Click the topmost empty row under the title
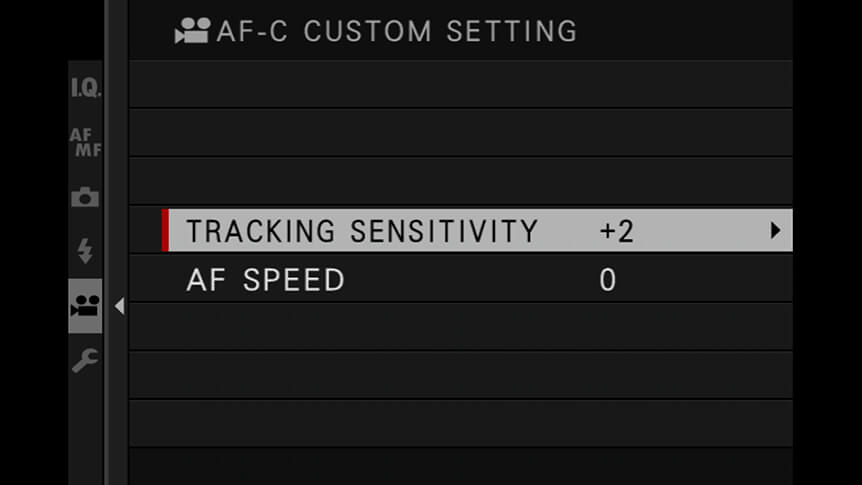The height and width of the screenshot is (485, 862). (461, 84)
